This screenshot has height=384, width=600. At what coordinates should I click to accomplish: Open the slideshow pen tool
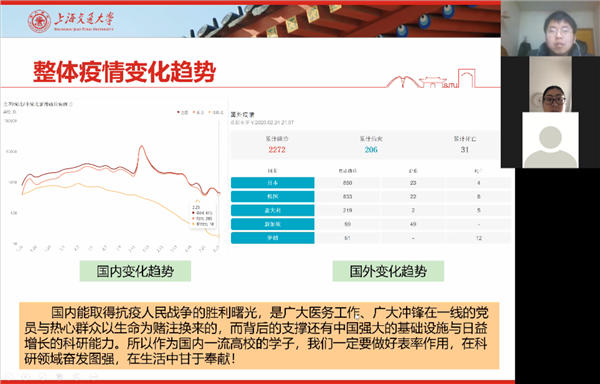[42, 376]
